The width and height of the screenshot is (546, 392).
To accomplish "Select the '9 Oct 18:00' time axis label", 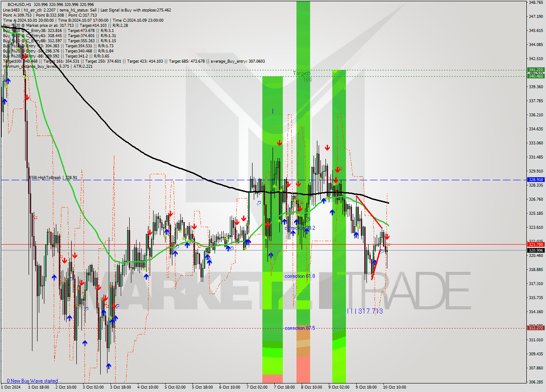I will (x=366, y=387).
